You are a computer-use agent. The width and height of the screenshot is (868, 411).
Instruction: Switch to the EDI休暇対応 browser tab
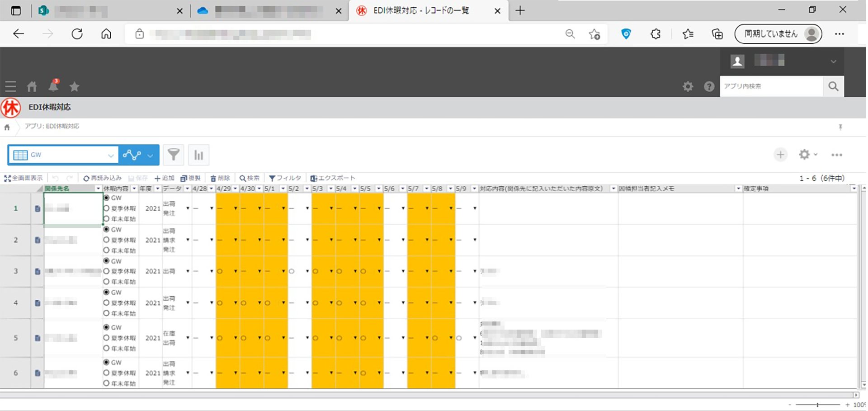click(420, 10)
